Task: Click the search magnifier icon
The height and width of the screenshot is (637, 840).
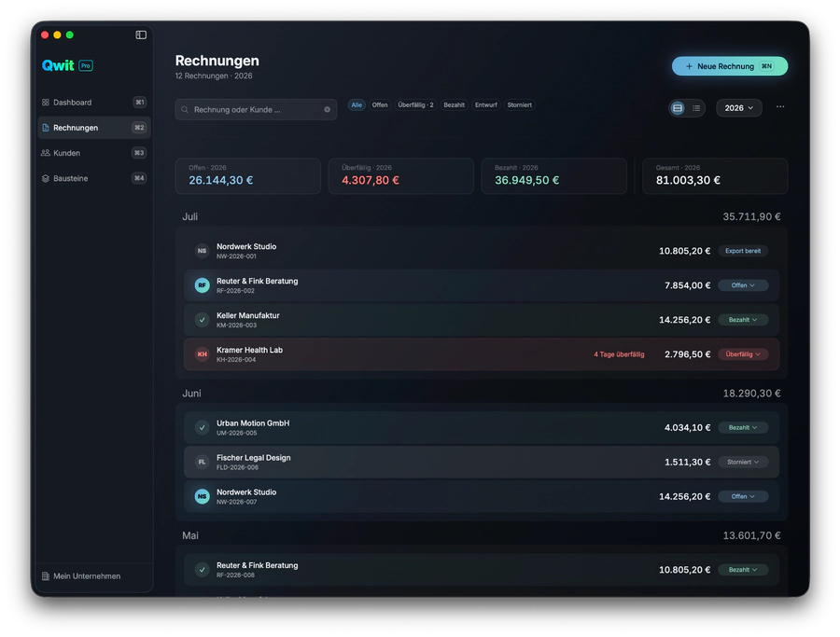Action: point(185,110)
